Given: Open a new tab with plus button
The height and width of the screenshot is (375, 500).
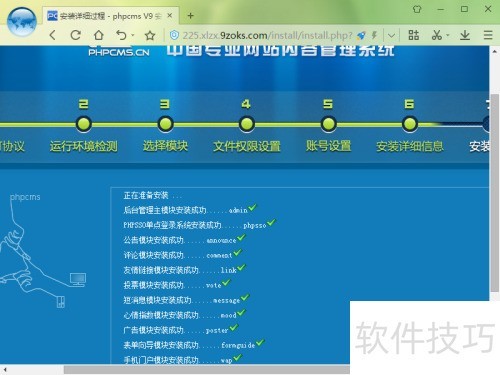Looking at the screenshot, I should 190,15.
